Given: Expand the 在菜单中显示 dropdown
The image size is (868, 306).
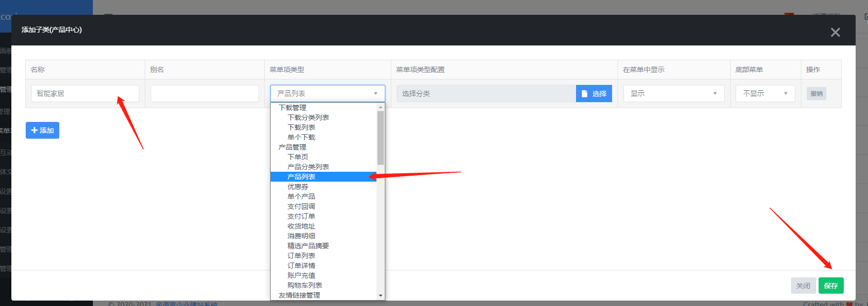Looking at the screenshot, I should pyautogui.click(x=673, y=94).
